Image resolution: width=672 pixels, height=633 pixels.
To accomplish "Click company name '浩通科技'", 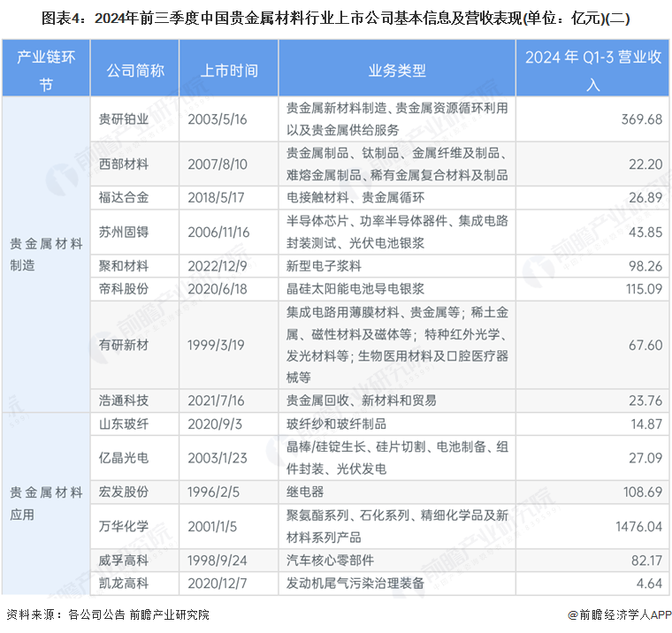I will [x=124, y=400].
